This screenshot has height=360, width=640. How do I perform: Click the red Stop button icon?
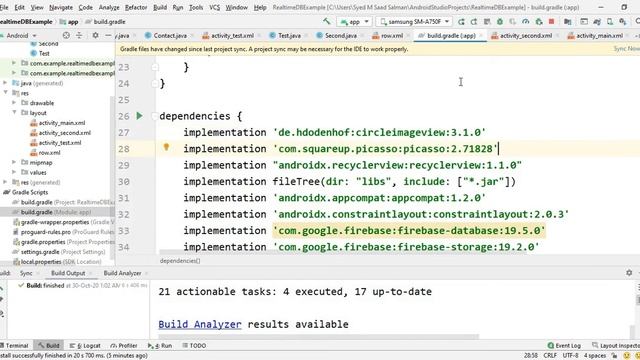click(551, 22)
